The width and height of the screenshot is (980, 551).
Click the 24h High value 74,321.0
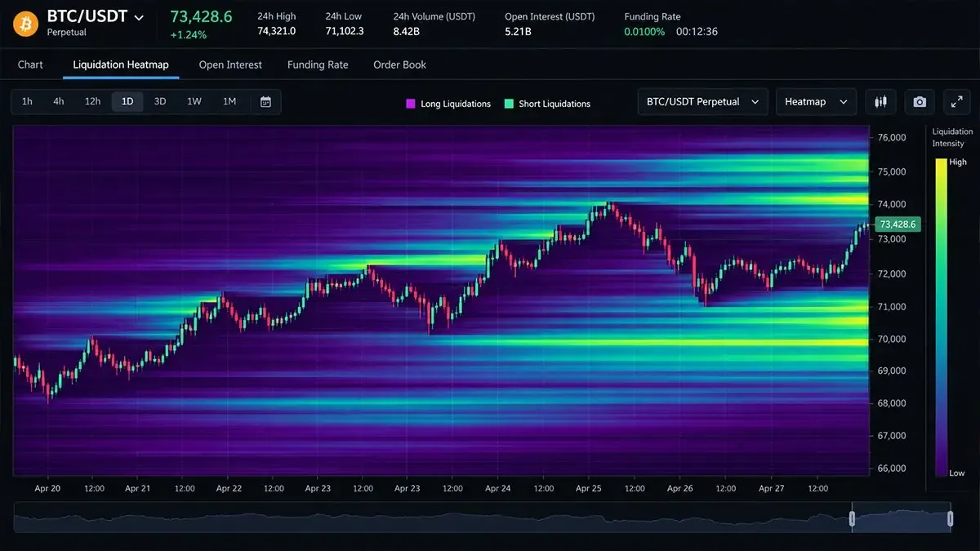click(x=276, y=31)
